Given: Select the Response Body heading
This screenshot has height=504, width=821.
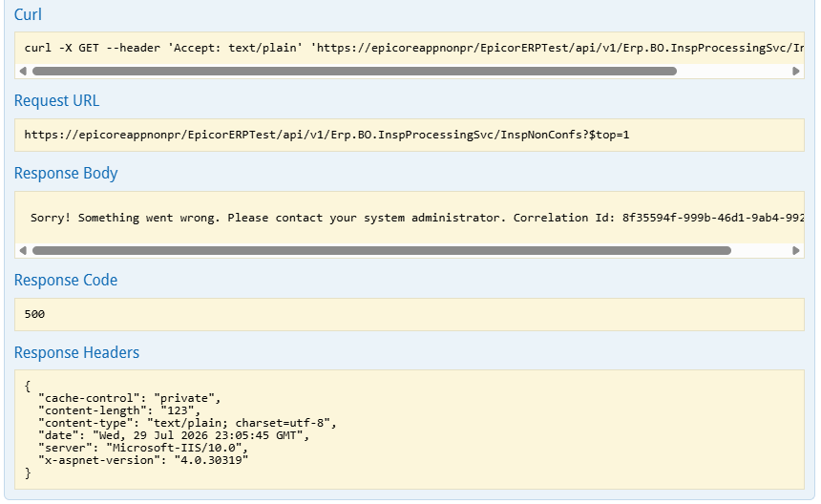Looking at the screenshot, I should 66,173.
